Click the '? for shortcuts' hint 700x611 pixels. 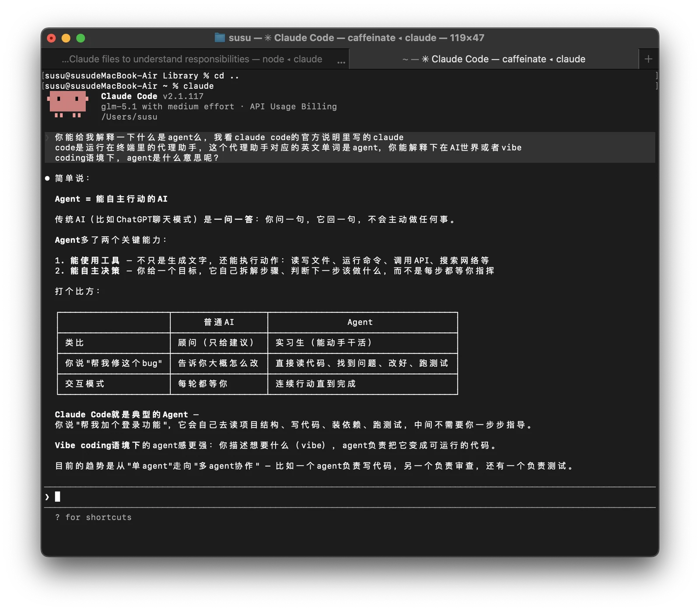[93, 517]
